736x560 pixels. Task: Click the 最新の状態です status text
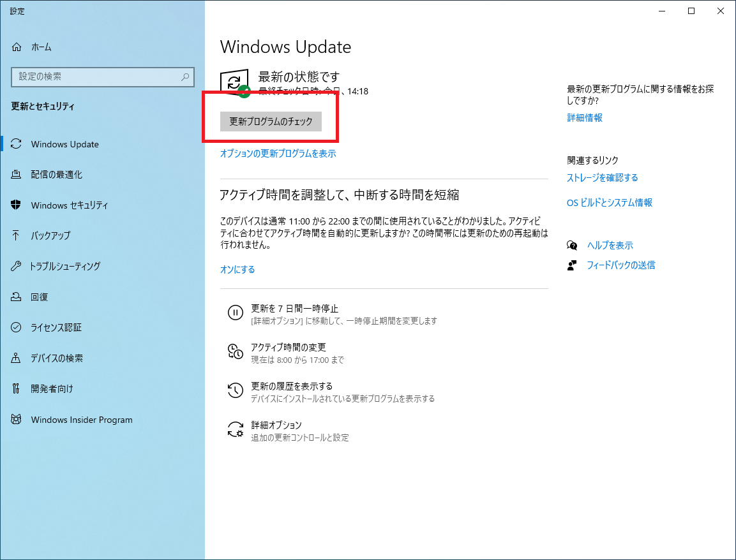tap(299, 77)
